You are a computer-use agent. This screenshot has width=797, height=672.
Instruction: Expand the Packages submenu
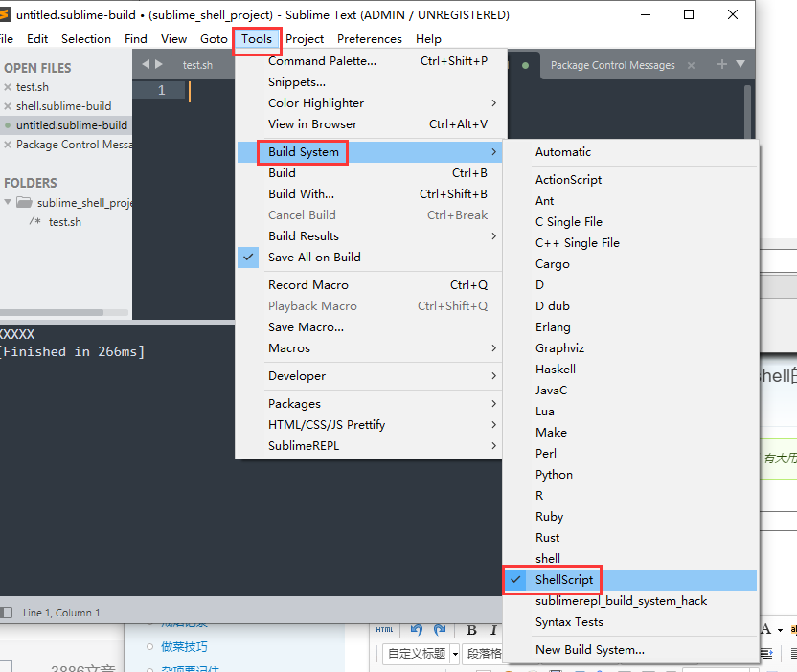pos(370,404)
